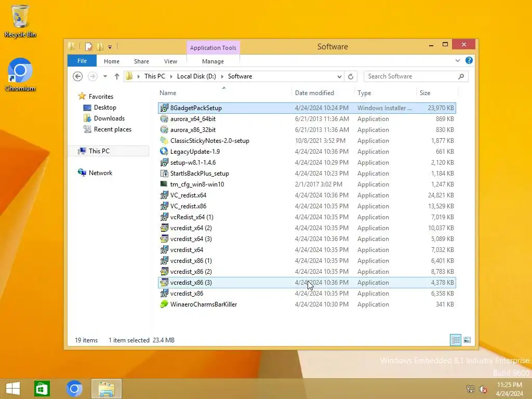Expand the ribbon with the chevron
Screen dimensions: 532x399
458,61
